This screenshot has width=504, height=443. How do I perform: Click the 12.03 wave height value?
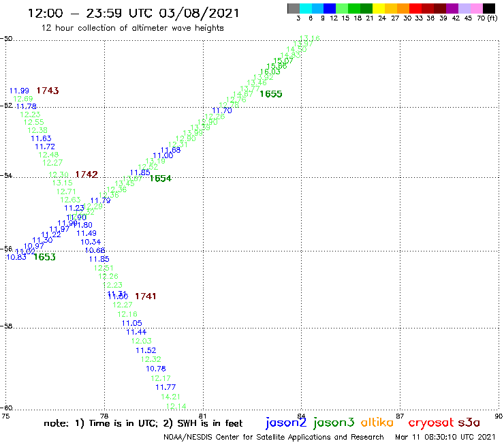[x=142, y=341]
